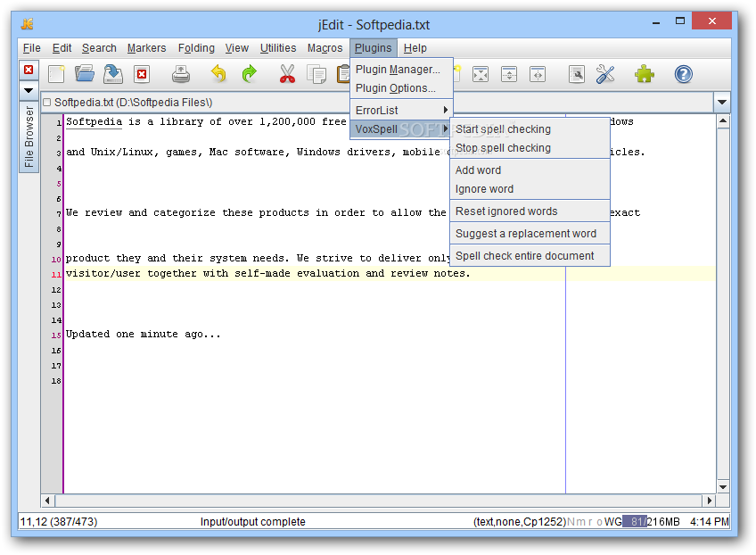
Task: Select Suggest a replacement word
Action: pos(530,233)
